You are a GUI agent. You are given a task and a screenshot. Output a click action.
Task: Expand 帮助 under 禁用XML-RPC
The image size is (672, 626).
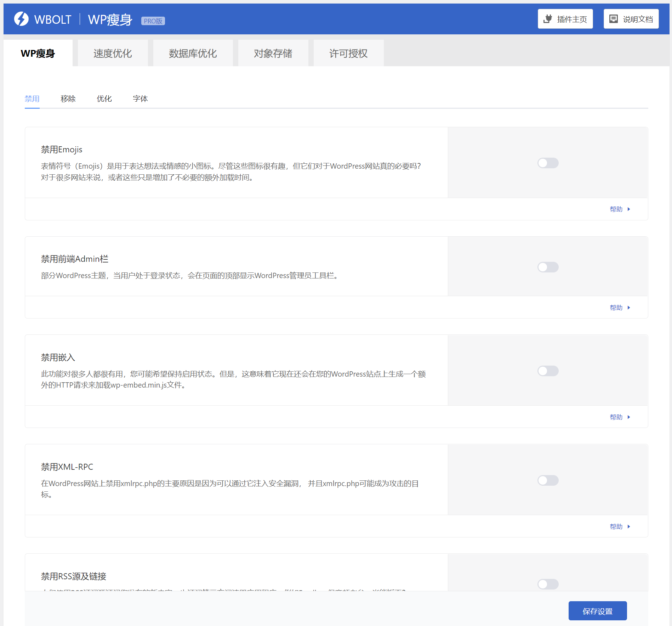[x=620, y=526]
